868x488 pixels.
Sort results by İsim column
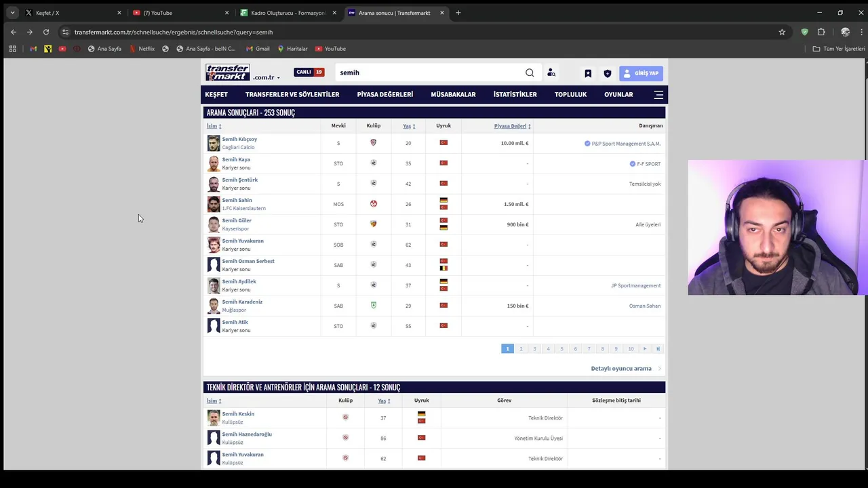pos(214,126)
